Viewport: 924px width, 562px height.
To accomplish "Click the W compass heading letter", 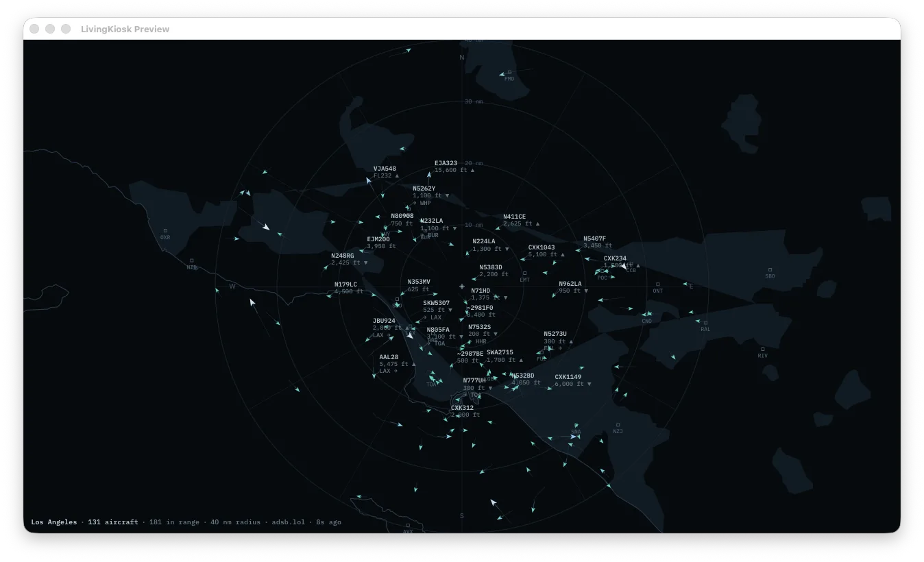I will [232, 286].
